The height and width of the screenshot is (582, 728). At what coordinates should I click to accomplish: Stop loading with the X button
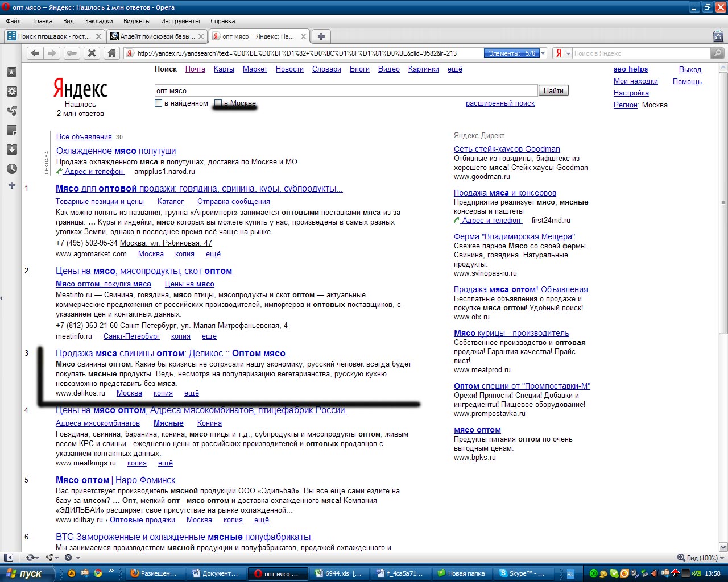(92, 53)
